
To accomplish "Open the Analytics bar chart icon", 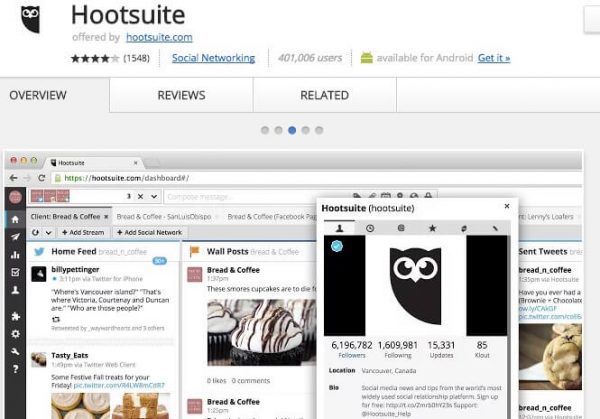I will 15,254.
